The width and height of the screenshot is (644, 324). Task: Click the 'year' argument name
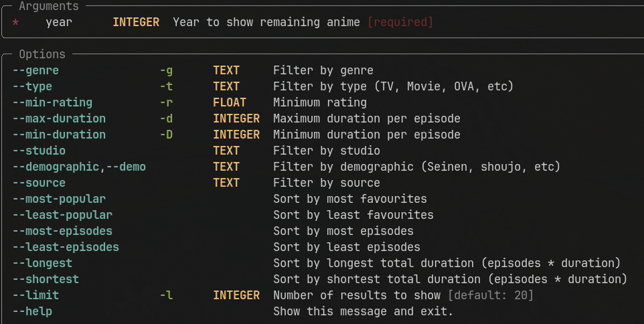tap(59, 22)
